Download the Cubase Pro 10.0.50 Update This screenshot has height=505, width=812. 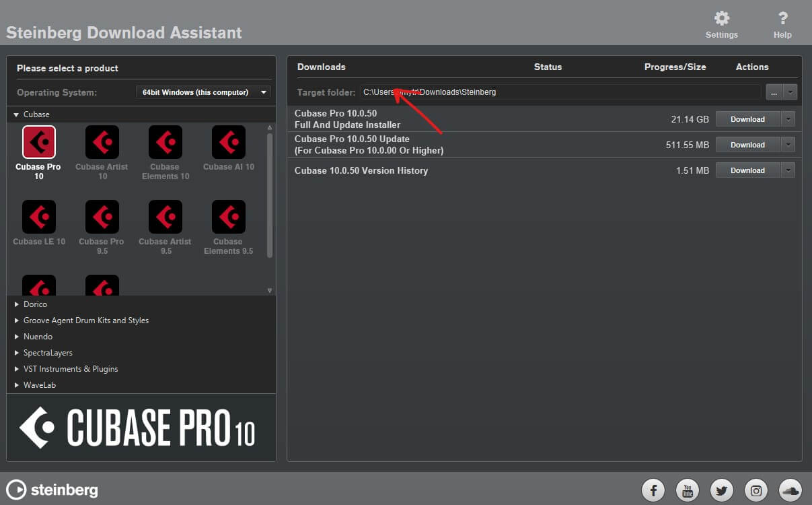(747, 145)
